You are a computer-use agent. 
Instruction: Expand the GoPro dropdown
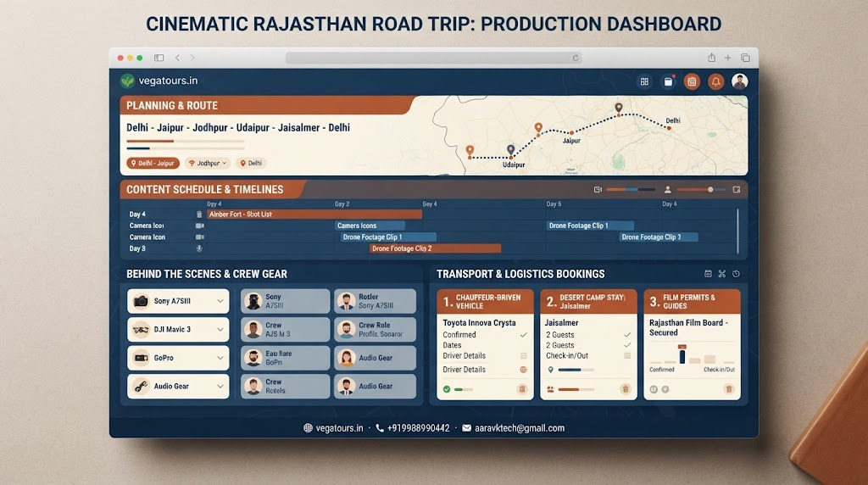coord(220,358)
